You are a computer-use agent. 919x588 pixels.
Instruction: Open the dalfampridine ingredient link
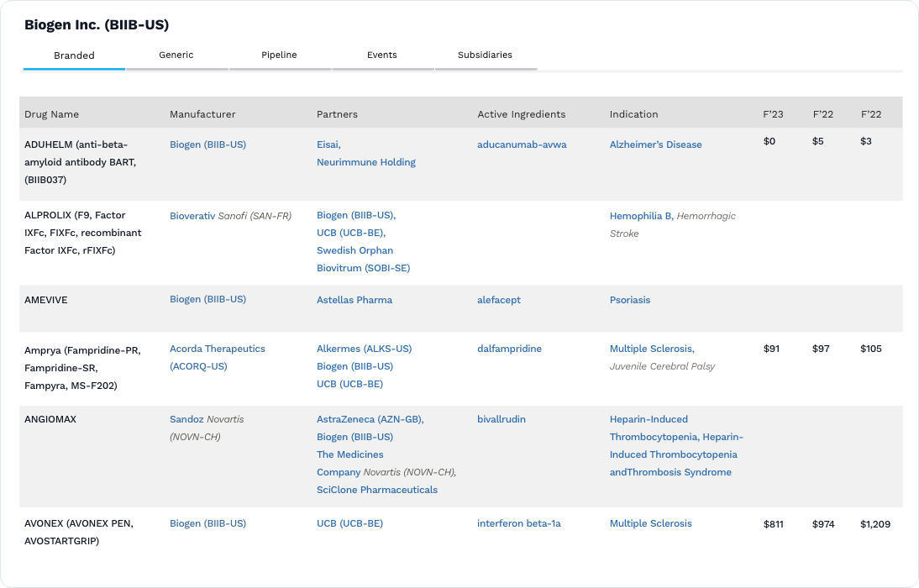point(509,349)
